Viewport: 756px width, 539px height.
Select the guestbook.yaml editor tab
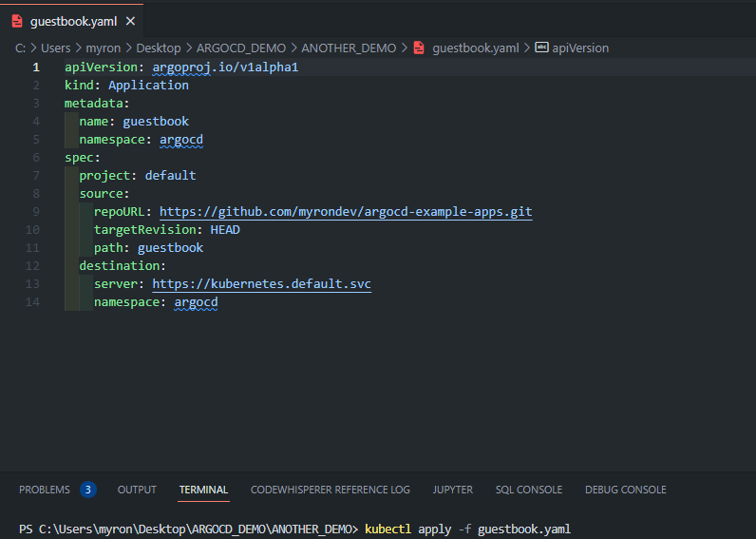[72, 21]
